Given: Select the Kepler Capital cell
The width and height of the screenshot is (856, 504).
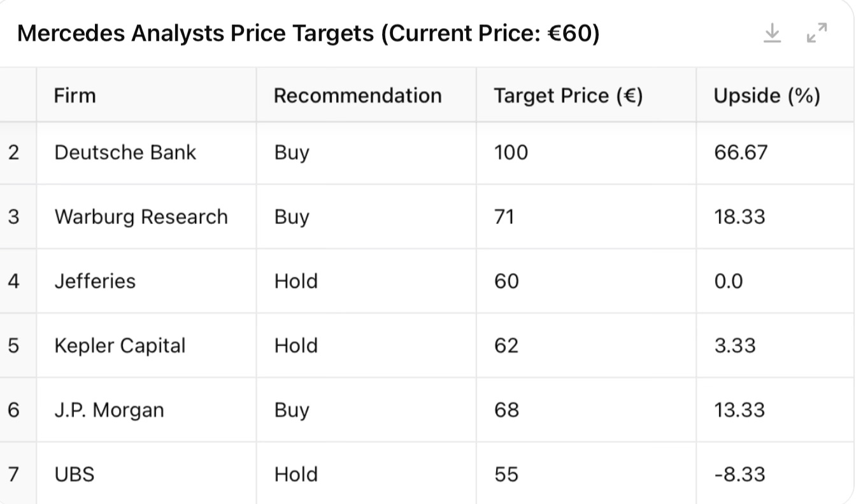Looking at the screenshot, I should click(120, 346).
